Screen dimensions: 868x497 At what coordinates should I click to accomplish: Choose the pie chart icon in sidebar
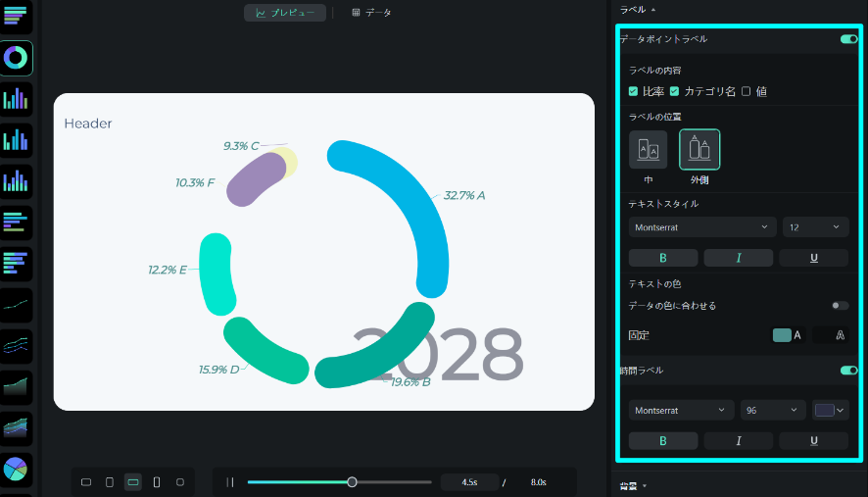[x=16, y=470]
